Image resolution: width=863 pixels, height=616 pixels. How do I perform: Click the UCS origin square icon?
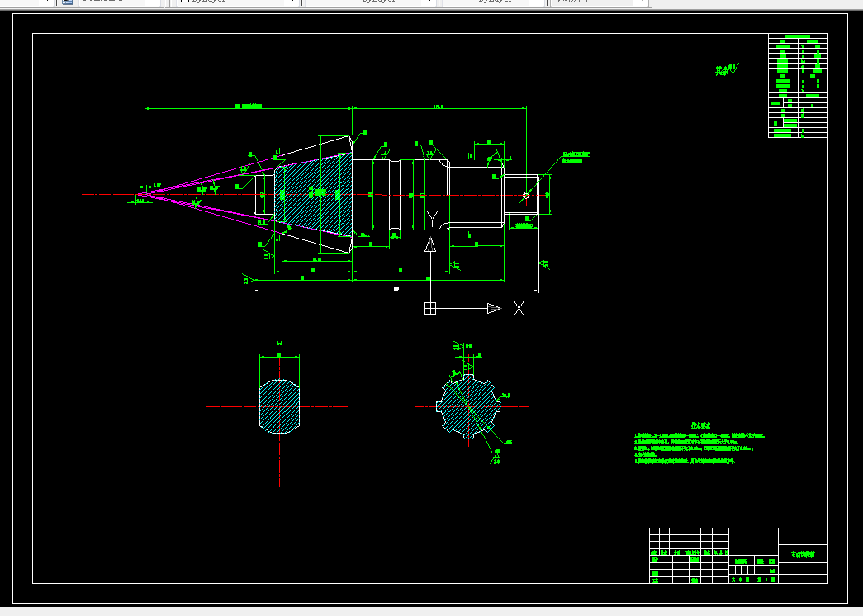point(430,308)
